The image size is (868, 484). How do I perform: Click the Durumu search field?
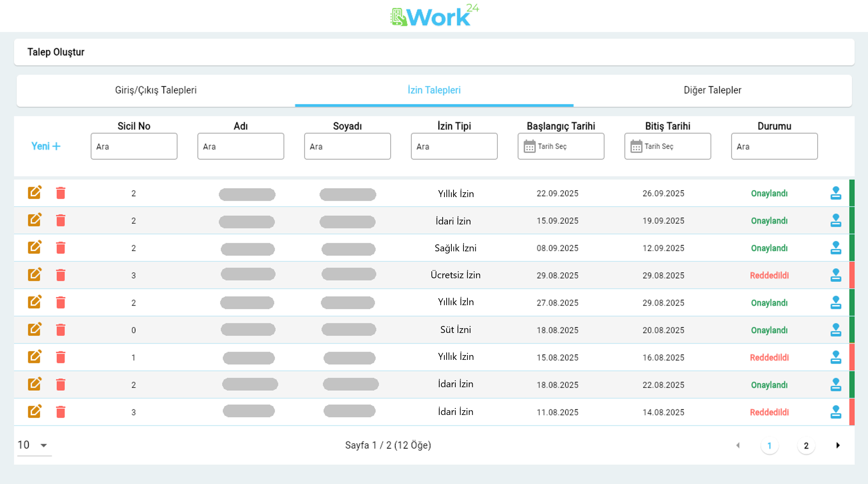[x=774, y=146]
